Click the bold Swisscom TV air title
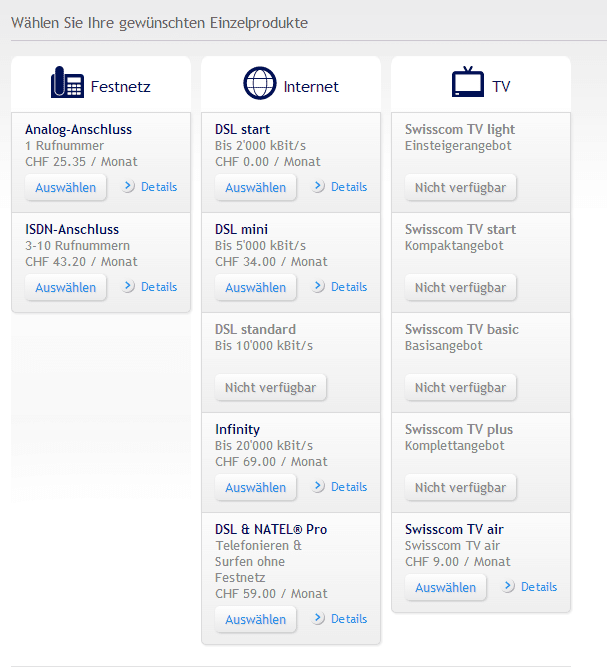This screenshot has height=669, width=607. pos(454,529)
